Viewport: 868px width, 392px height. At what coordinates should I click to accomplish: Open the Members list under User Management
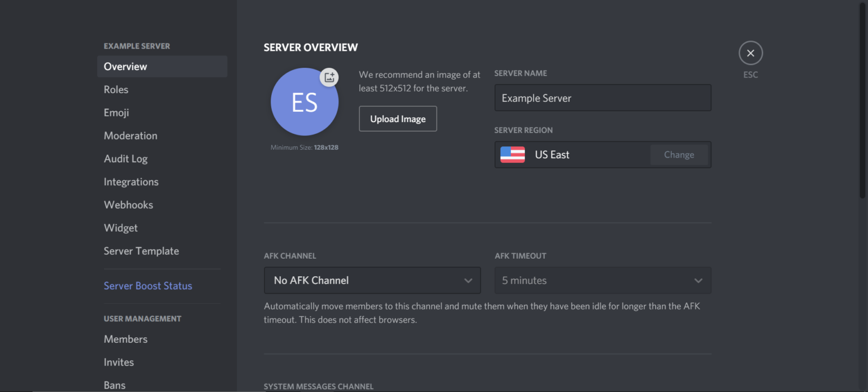coord(125,339)
